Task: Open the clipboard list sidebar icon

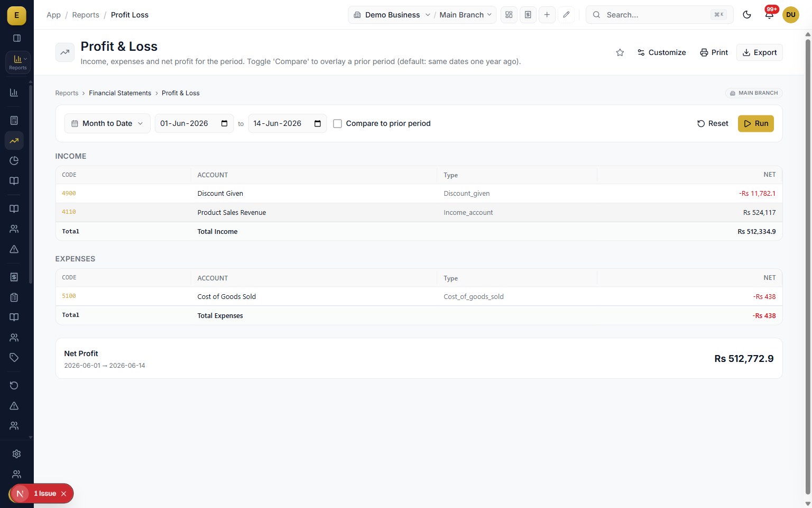Action: (14, 297)
